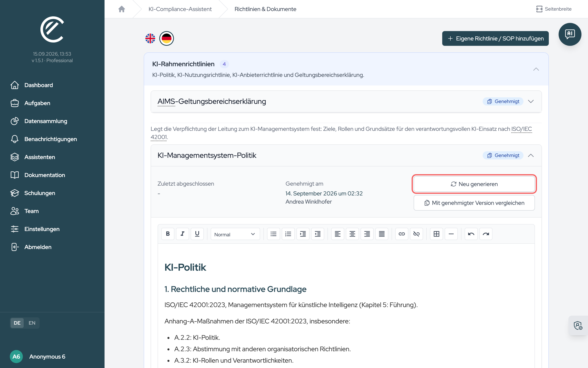The width and height of the screenshot is (588, 368).
Task: Decrease indent of paragraph
Action: (317, 234)
